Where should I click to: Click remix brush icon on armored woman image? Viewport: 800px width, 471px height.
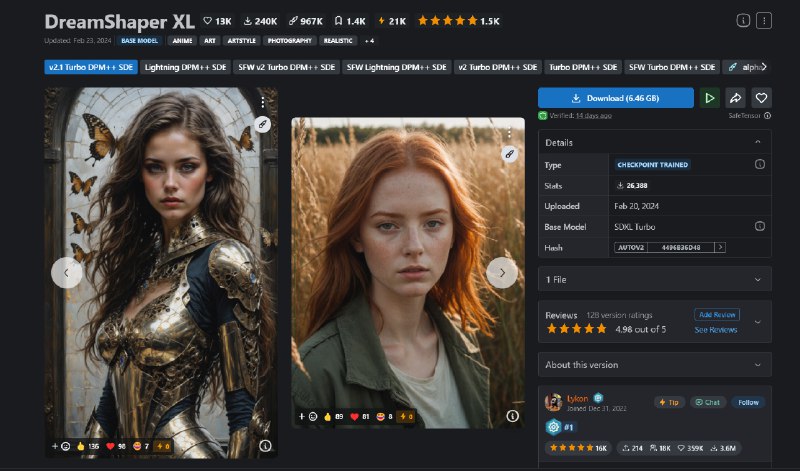(262, 124)
